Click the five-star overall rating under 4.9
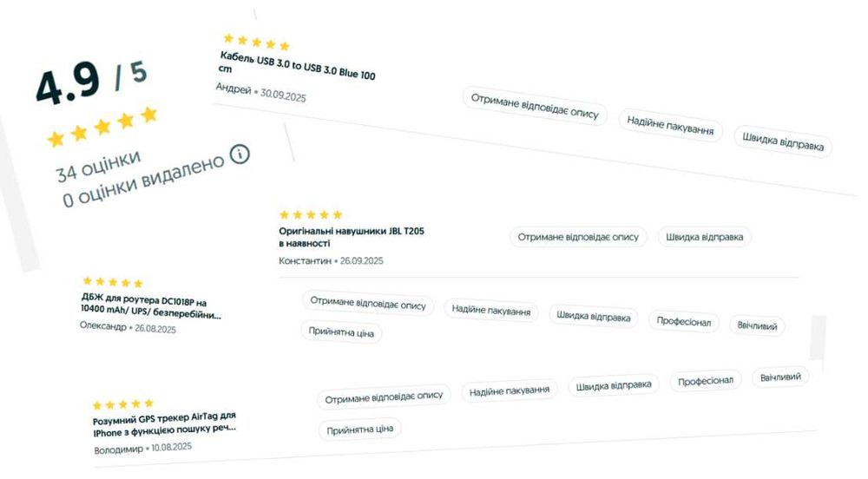This screenshot has height=479, width=868. (102, 127)
